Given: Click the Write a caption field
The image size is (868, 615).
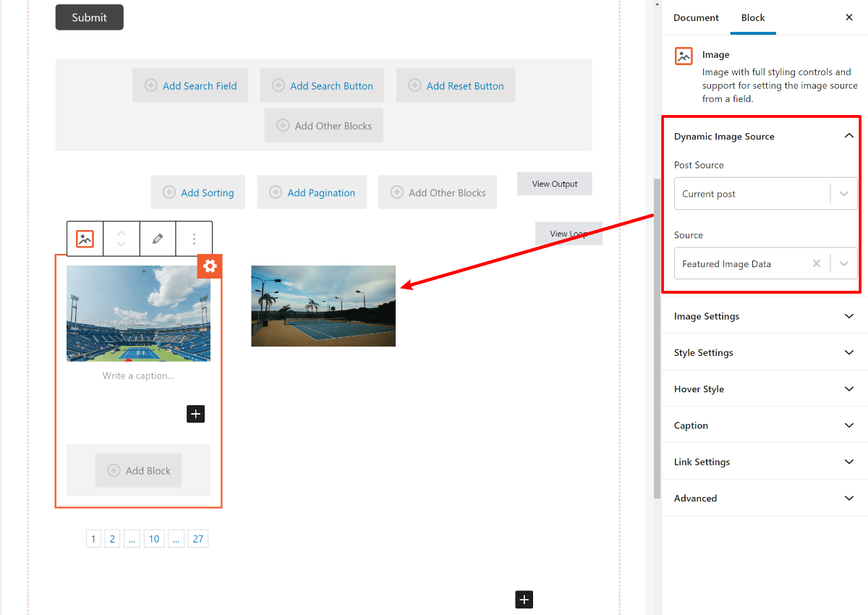Looking at the screenshot, I should tap(138, 376).
